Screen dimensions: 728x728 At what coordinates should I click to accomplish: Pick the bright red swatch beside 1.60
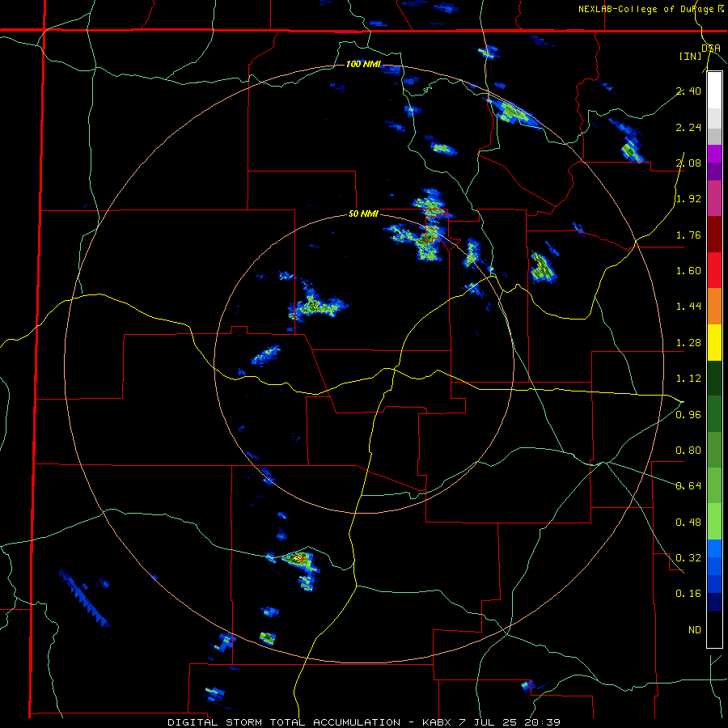714,270
